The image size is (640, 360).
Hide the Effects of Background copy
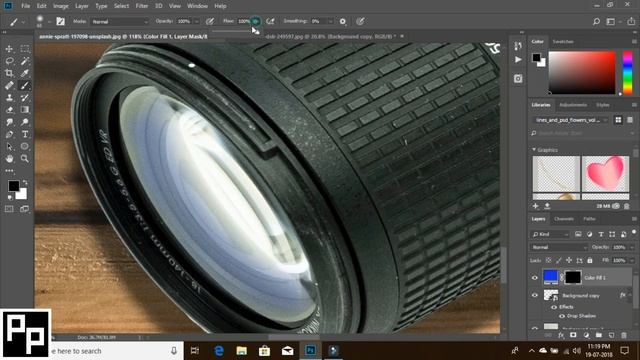554,307
